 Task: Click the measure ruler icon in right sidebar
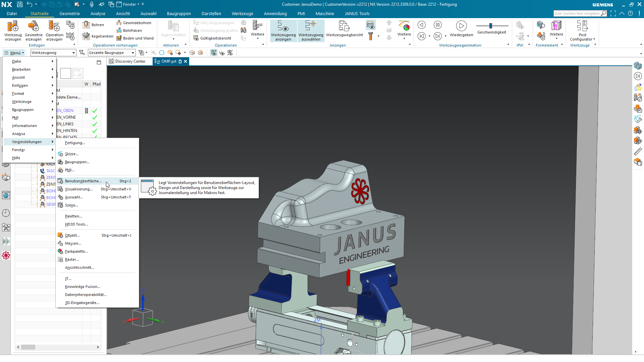638,152
